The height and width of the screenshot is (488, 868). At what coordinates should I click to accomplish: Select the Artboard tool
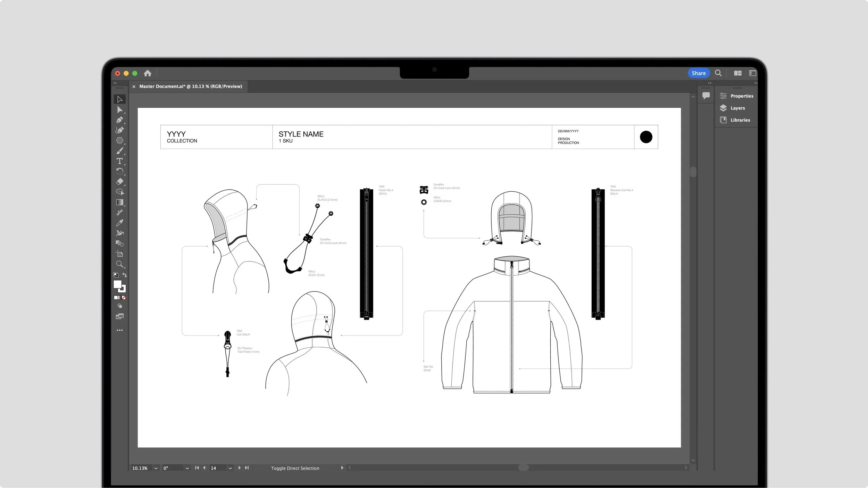[x=119, y=254]
